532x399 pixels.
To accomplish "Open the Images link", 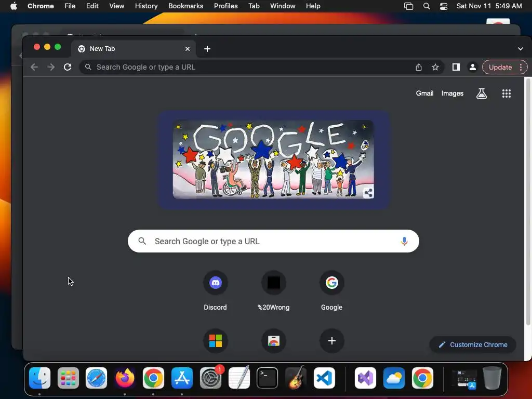I will click(453, 94).
